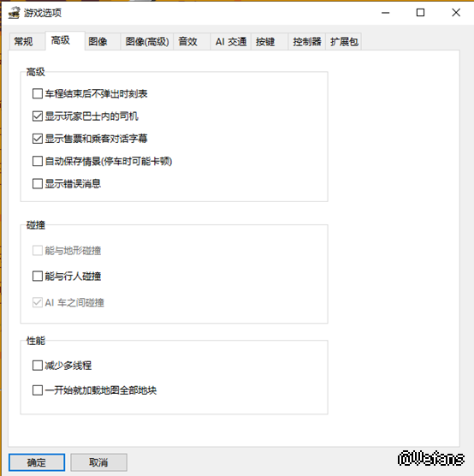This screenshot has width=474, height=476.
Task: Open the AI 交通 tab
Action: point(231,42)
